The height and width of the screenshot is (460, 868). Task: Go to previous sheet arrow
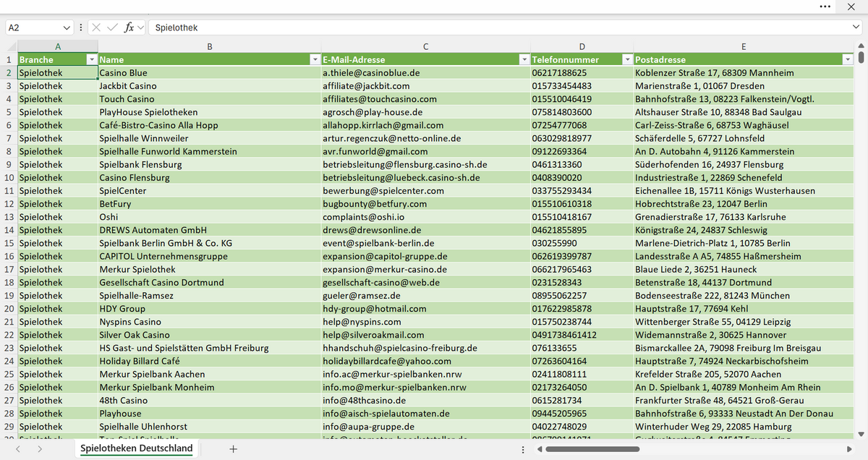(18, 449)
